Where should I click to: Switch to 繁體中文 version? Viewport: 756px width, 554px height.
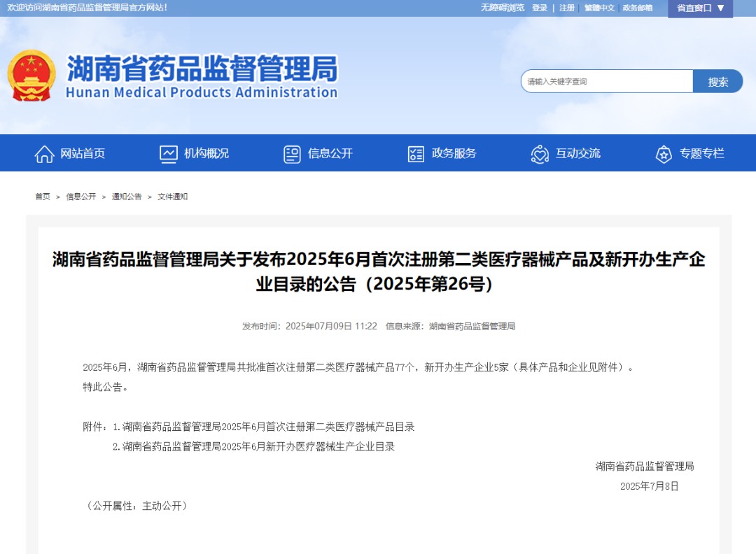pyautogui.click(x=600, y=8)
